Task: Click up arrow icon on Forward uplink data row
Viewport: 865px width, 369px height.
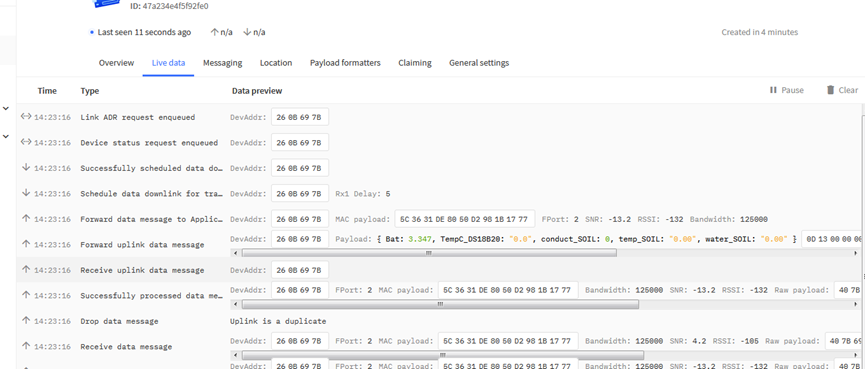Action: 25,244
